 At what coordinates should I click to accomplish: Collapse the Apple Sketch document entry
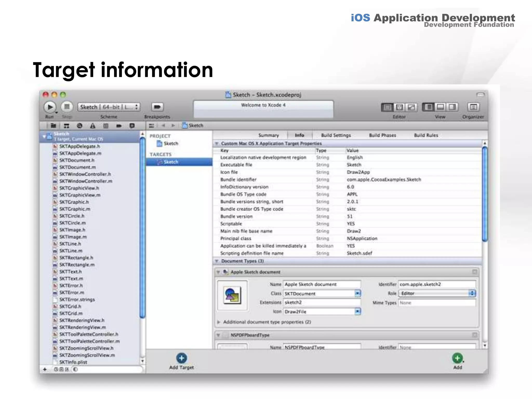coord(218,272)
